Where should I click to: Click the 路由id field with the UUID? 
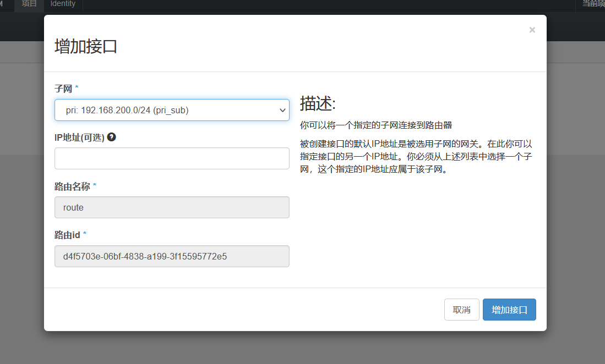coord(172,256)
